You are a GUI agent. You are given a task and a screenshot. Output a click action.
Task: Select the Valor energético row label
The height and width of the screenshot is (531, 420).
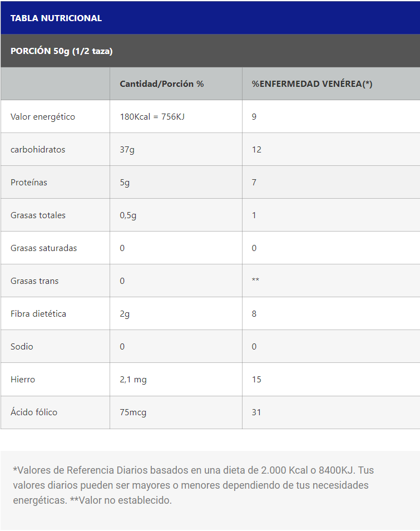(43, 116)
